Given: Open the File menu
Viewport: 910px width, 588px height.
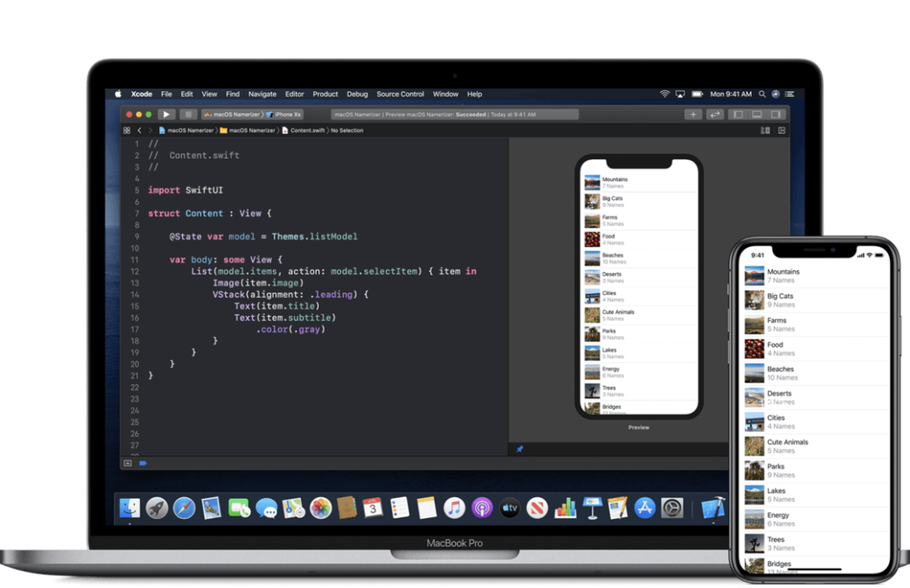Looking at the screenshot, I should tap(167, 94).
